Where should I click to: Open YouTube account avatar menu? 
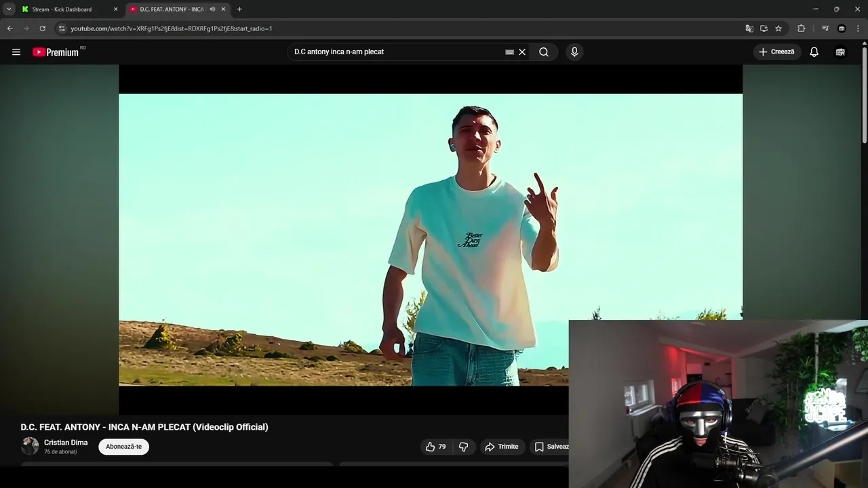click(x=840, y=52)
